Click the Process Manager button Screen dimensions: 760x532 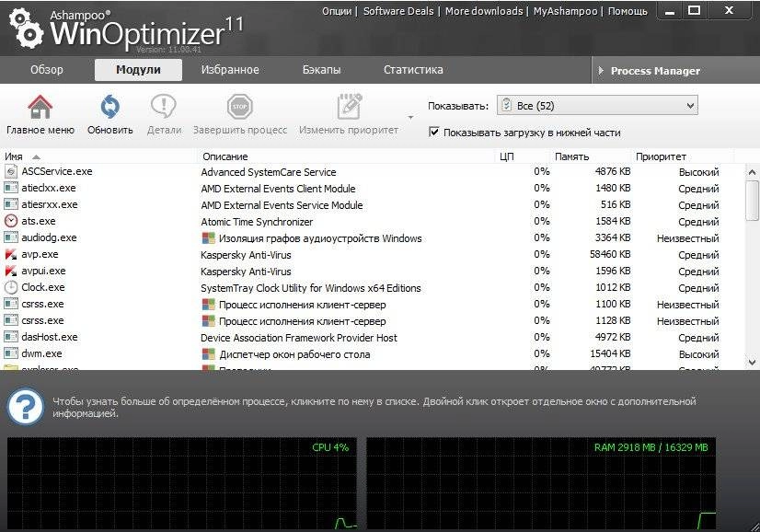pos(675,70)
